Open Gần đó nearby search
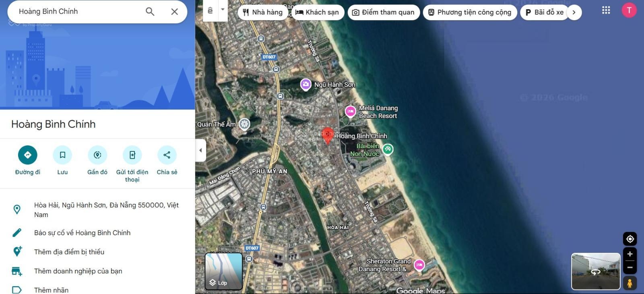The width and height of the screenshot is (644, 294). [97, 155]
